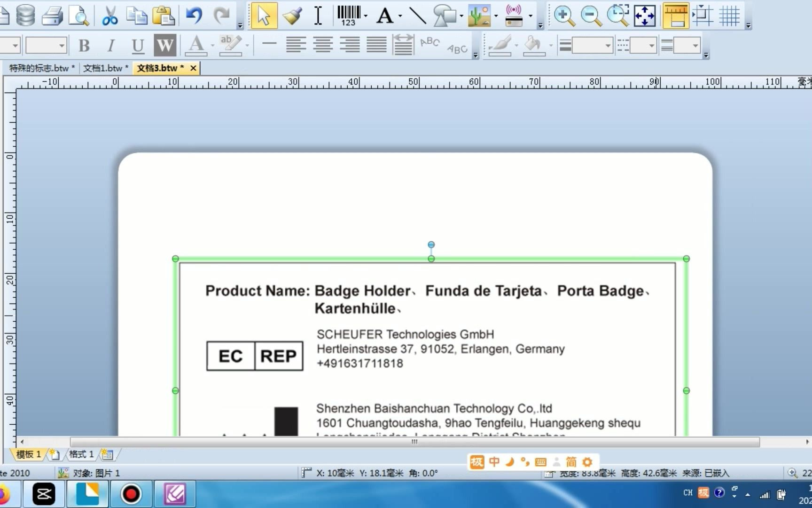Viewport: 812px width, 508px height.
Task: Click the horizontal scrollbar thumb
Action: coord(414,442)
